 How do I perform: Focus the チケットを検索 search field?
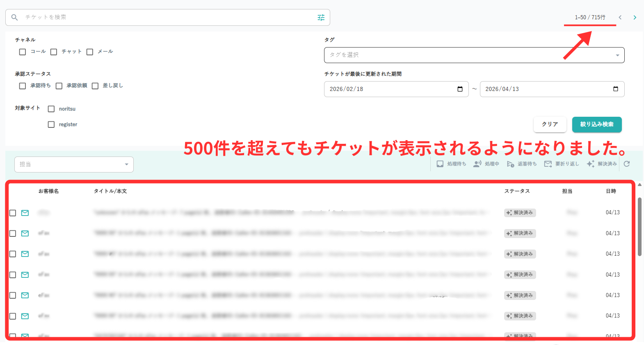[x=164, y=17]
